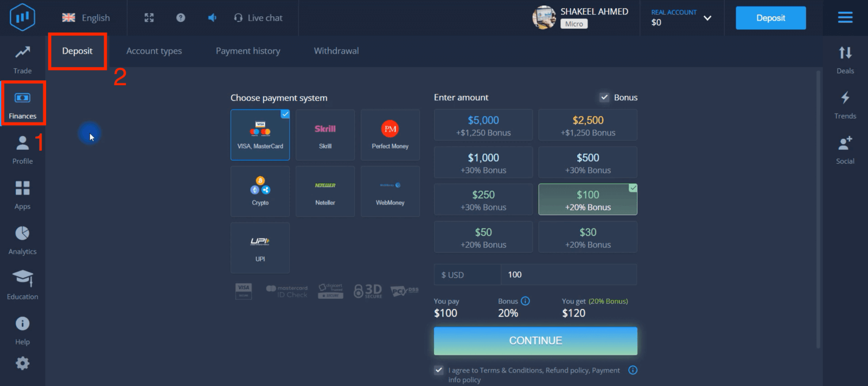Toggle fullscreen mode icon
Screen dimensions: 868x386
(x=149, y=18)
